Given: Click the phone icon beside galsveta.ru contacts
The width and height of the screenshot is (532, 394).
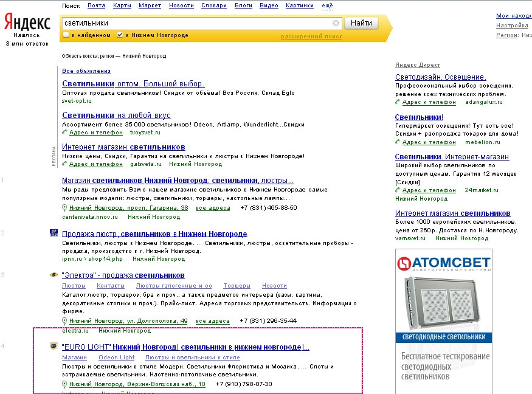Looking at the screenshot, I should tap(65, 164).
